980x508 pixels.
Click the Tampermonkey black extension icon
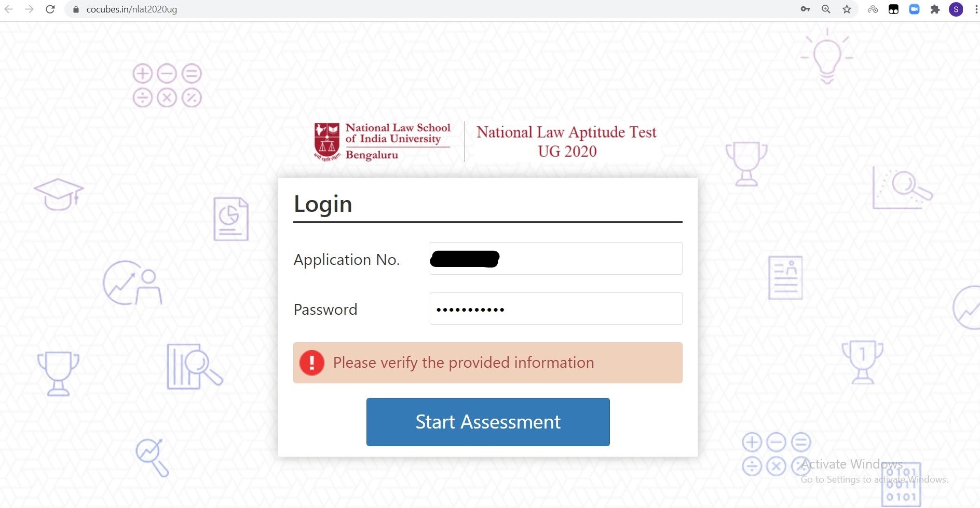893,9
